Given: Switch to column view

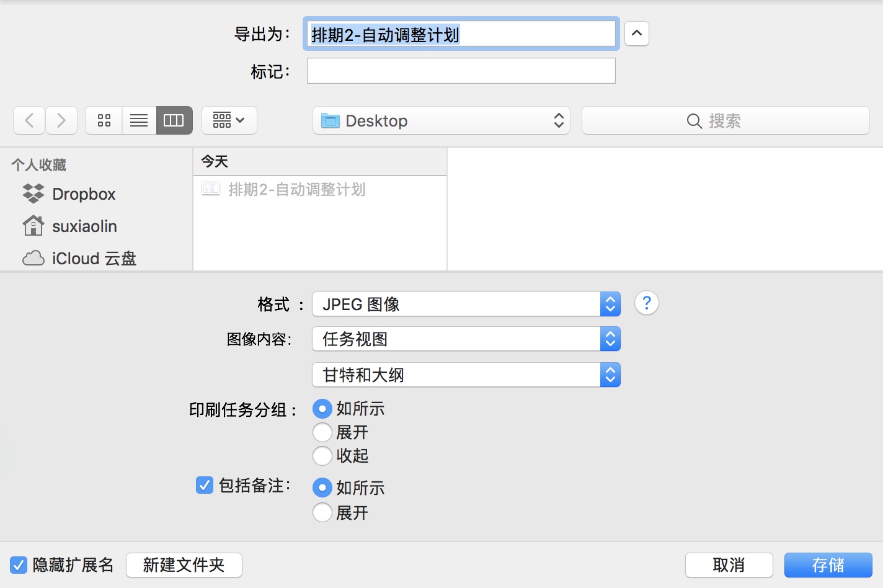Looking at the screenshot, I should [174, 120].
